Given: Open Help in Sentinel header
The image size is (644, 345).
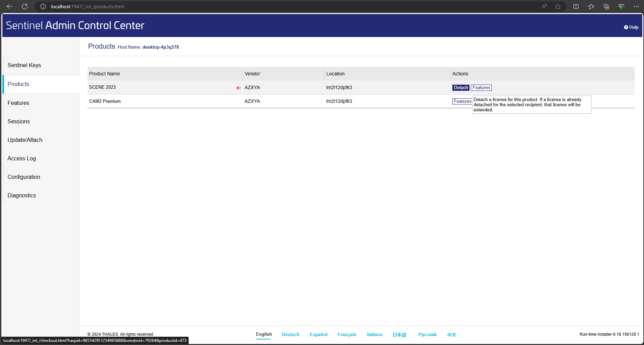Looking at the screenshot, I should (631, 27).
